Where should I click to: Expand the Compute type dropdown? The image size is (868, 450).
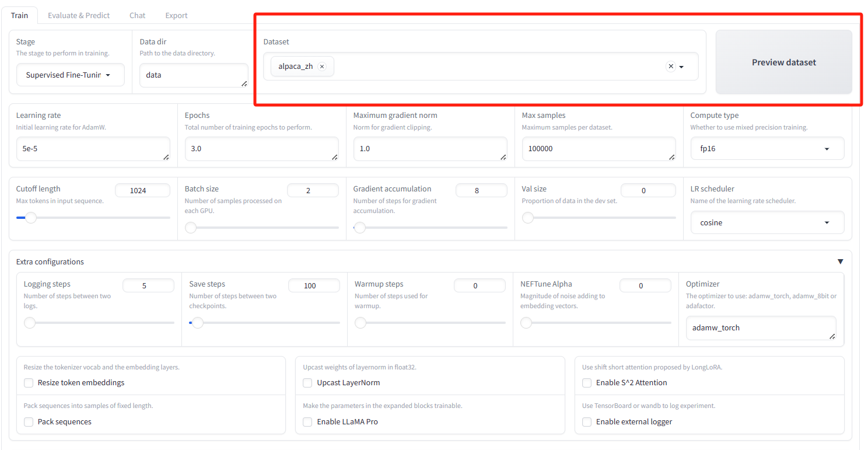pyautogui.click(x=767, y=149)
